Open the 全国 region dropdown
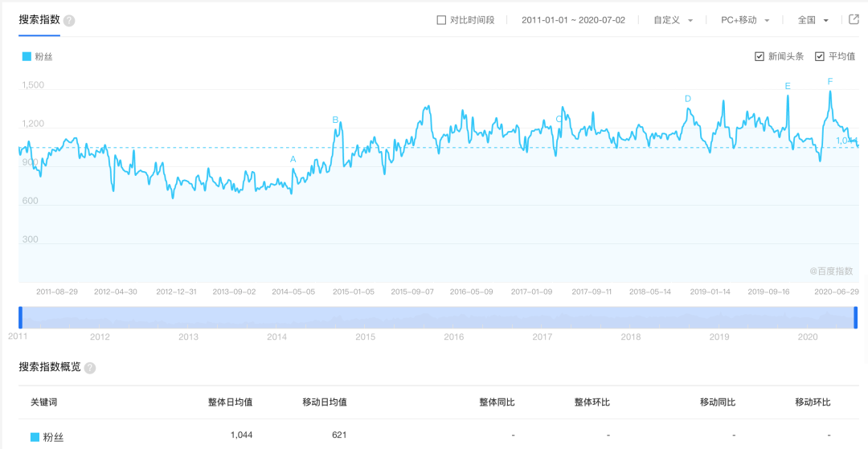The height and width of the screenshot is (449, 868). click(813, 20)
